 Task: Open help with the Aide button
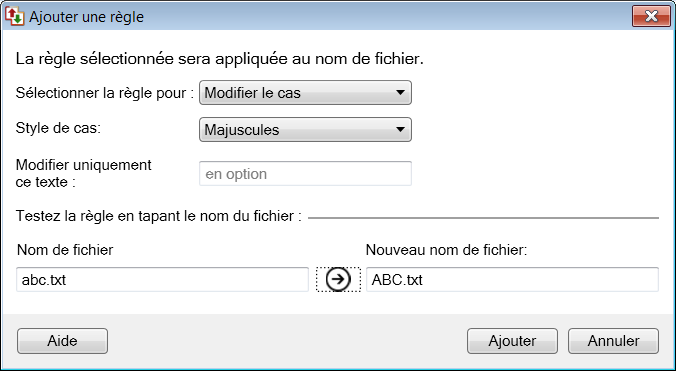pos(63,341)
